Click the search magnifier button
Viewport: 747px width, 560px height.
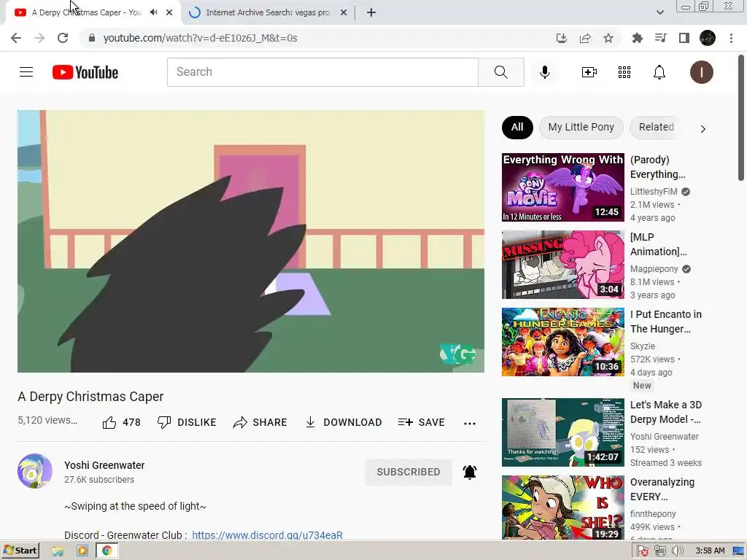tap(501, 72)
